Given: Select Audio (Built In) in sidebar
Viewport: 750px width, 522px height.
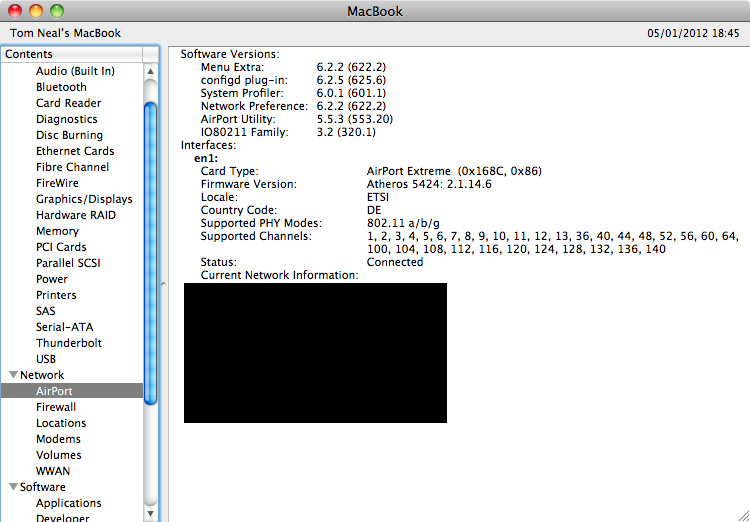Looking at the screenshot, I should (x=75, y=71).
